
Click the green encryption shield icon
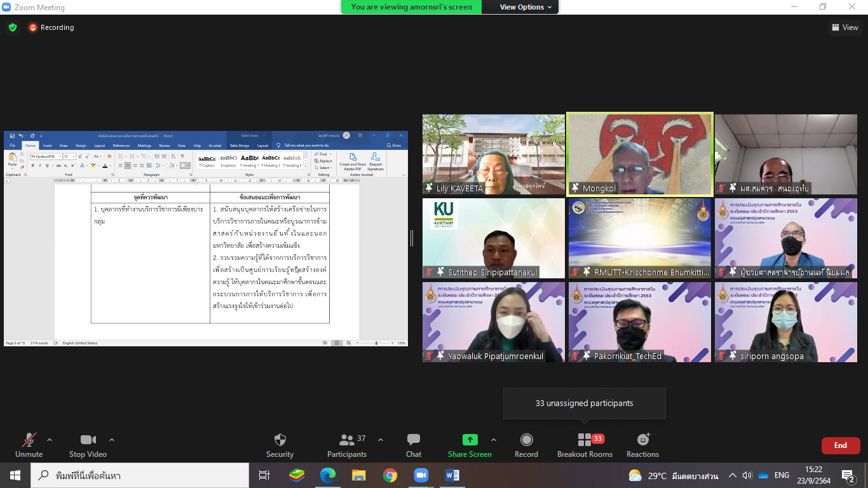[13, 27]
